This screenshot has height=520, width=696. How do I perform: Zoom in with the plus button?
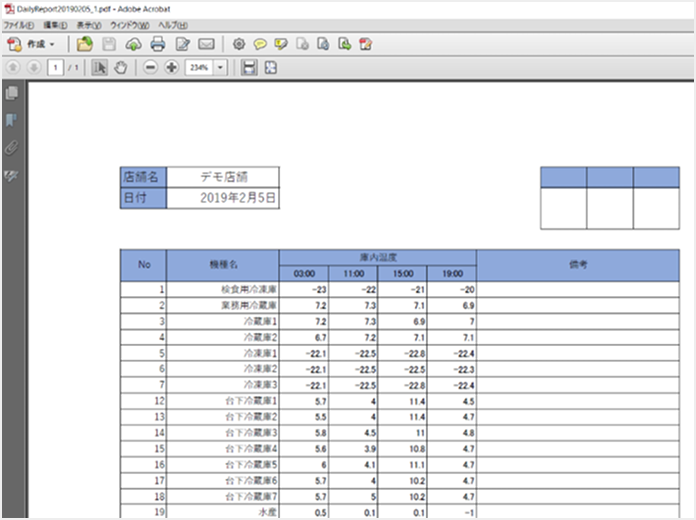(x=171, y=67)
